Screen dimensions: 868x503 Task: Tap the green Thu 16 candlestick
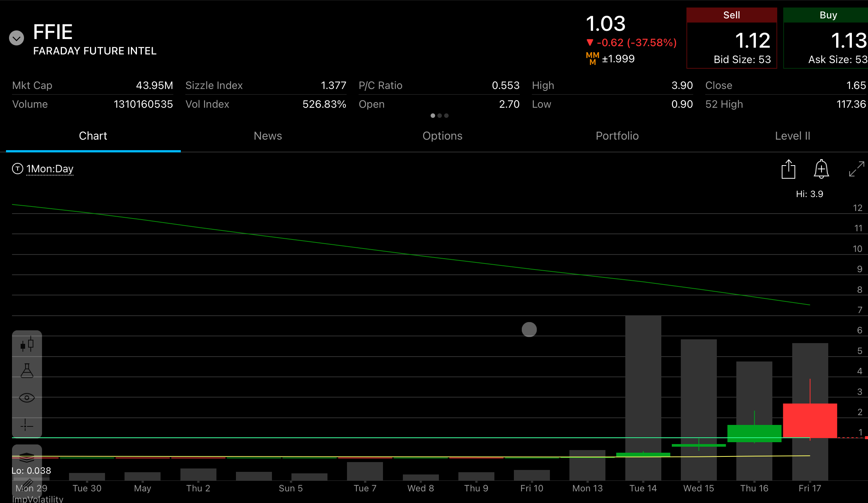pos(754,433)
